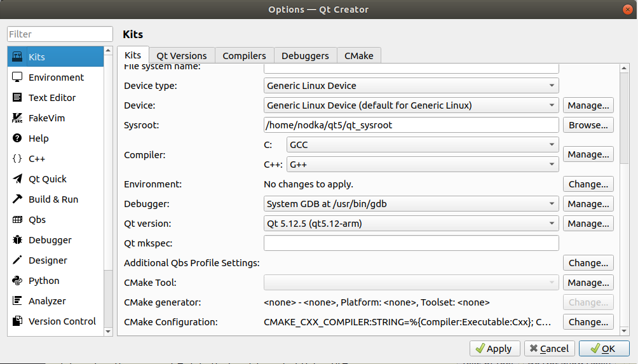This screenshot has height=364, width=638.
Task: Click the FakeVim icon in sidebar
Action: click(17, 118)
